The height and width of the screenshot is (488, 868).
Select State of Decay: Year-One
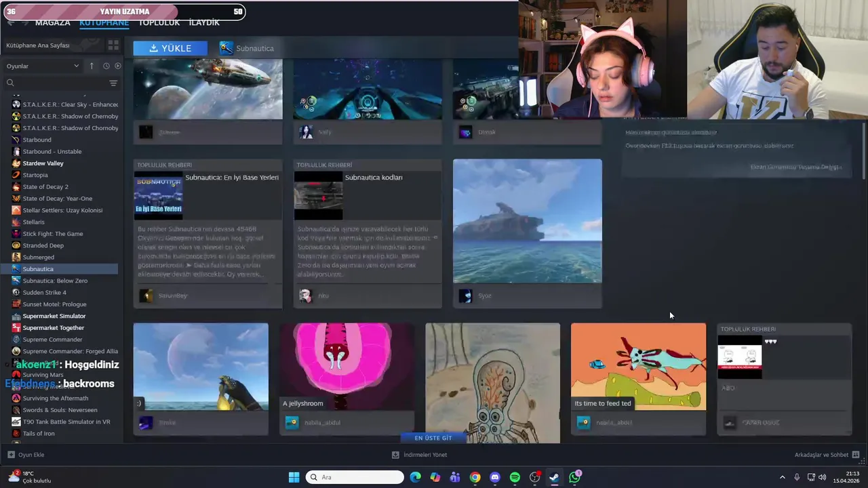[57, 199]
